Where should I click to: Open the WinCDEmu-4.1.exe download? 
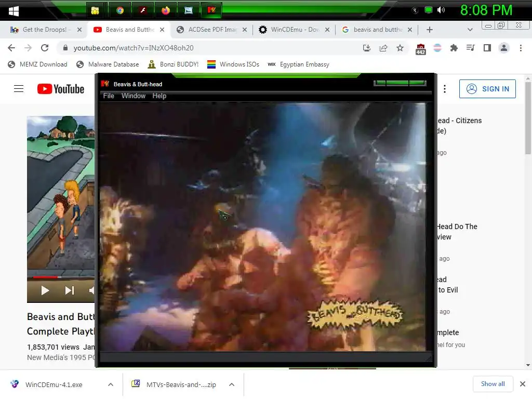click(x=54, y=384)
